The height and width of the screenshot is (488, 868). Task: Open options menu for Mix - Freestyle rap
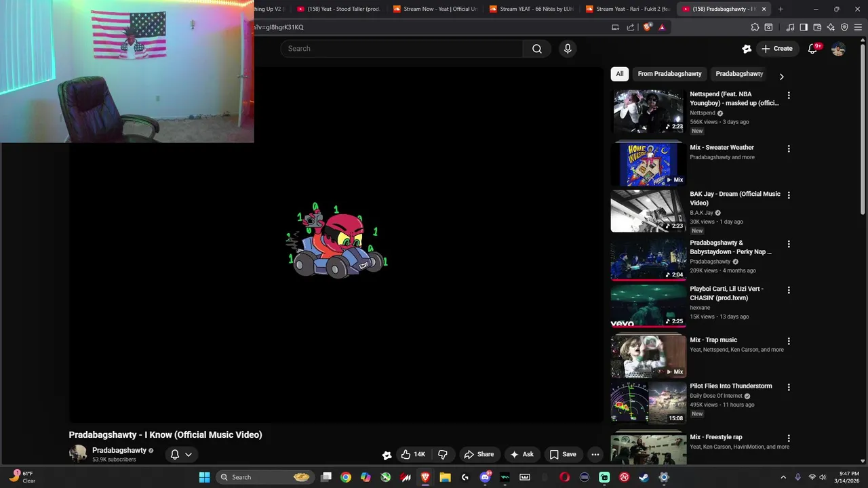pyautogui.click(x=789, y=439)
